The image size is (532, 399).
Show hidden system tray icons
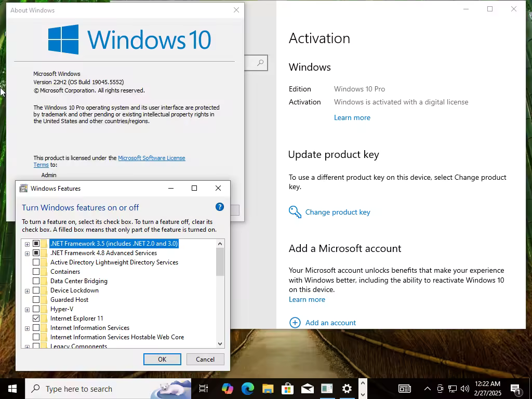(x=428, y=389)
